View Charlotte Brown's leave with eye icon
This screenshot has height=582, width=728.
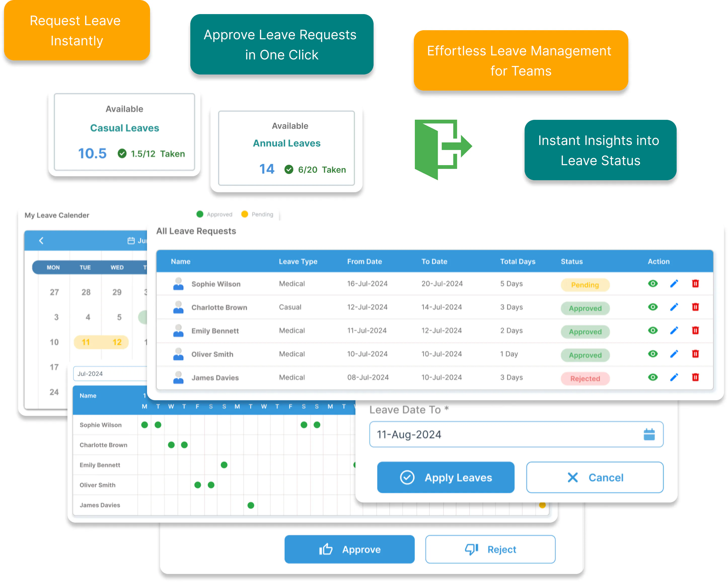(x=653, y=307)
